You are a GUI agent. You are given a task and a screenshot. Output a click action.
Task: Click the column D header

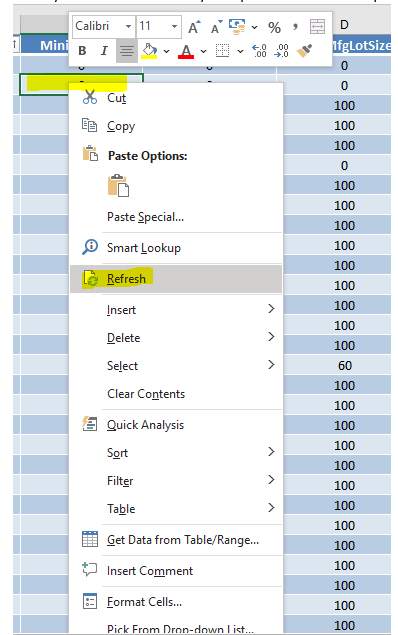pyautogui.click(x=344, y=25)
